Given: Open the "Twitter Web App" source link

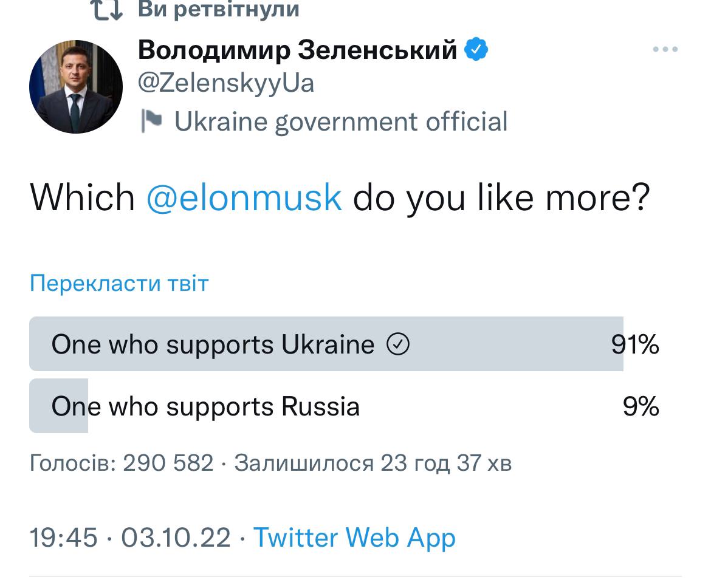Looking at the screenshot, I should tap(354, 538).
